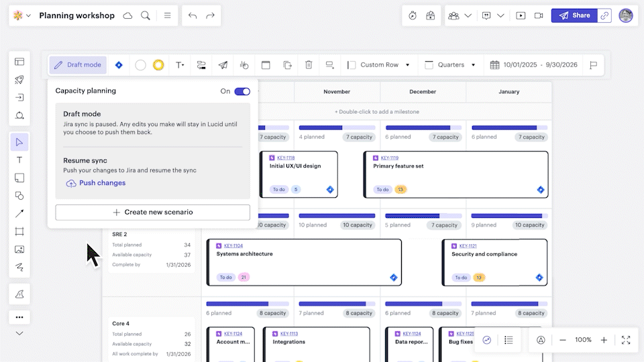Select the yellow color circle swatch

158,65
